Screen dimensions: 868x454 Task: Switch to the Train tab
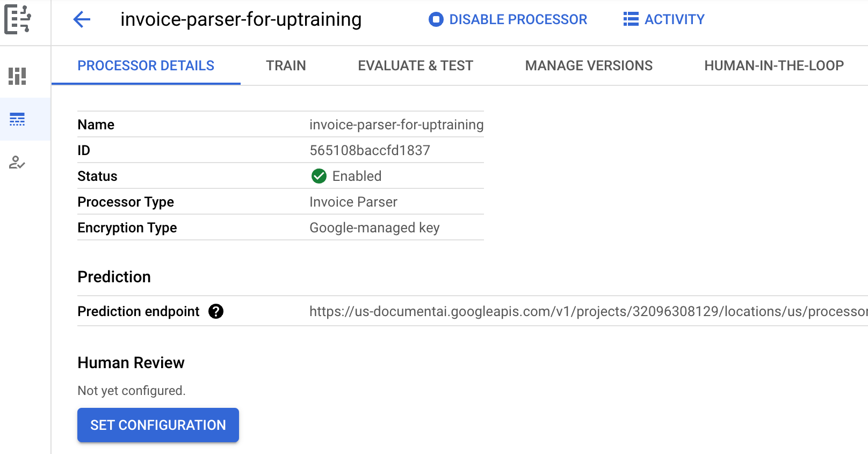tap(286, 65)
